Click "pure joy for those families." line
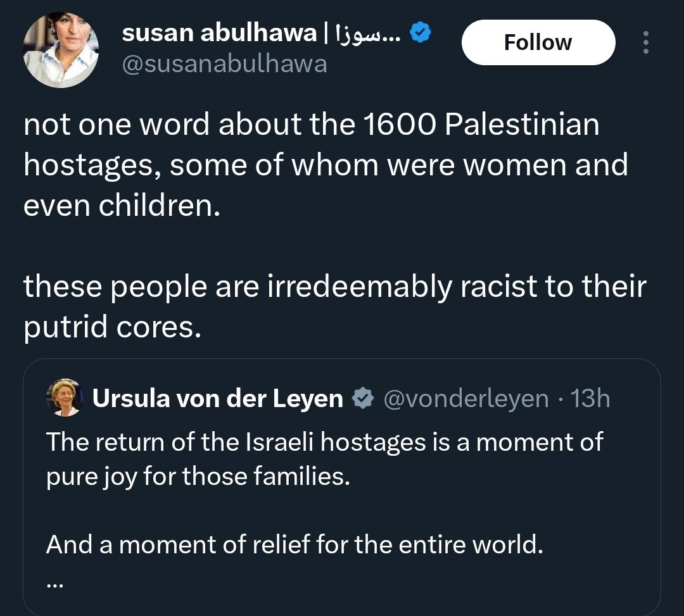The image size is (684, 616). pyautogui.click(x=198, y=476)
